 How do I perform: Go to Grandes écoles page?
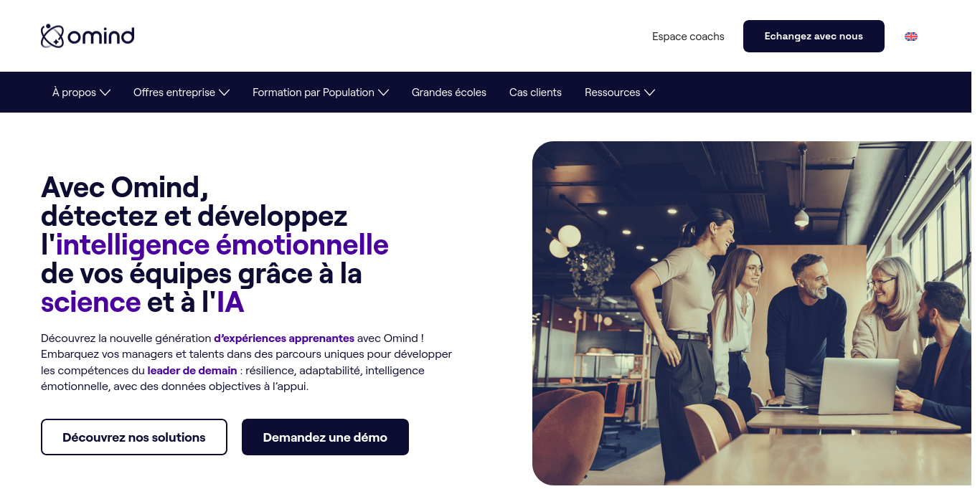click(449, 92)
